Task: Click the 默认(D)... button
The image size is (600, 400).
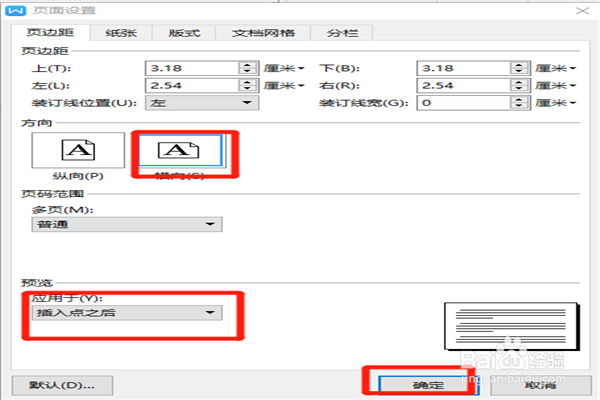Action: [62, 385]
